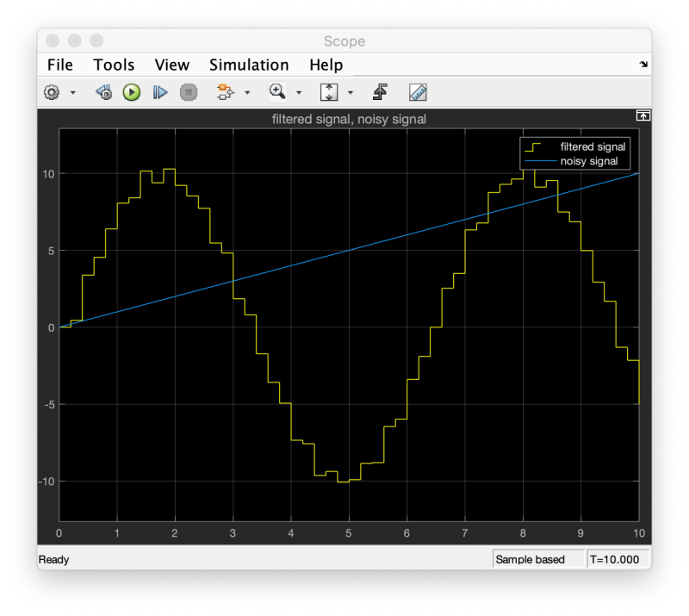The height and width of the screenshot is (616, 689).
Task: Click the Step Forward icon
Action: point(160,92)
